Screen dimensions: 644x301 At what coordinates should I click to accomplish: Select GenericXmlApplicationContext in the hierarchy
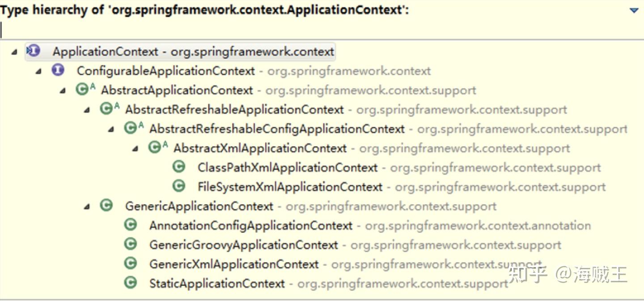(233, 264)
